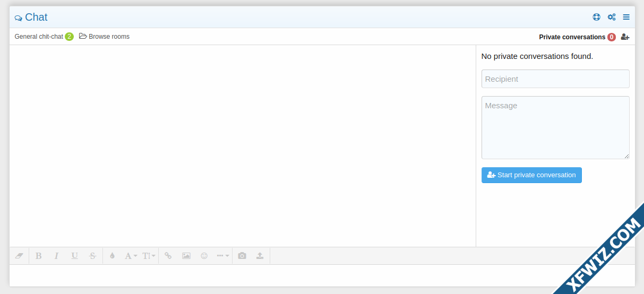Click the upload file icon

tap(260, 256)
